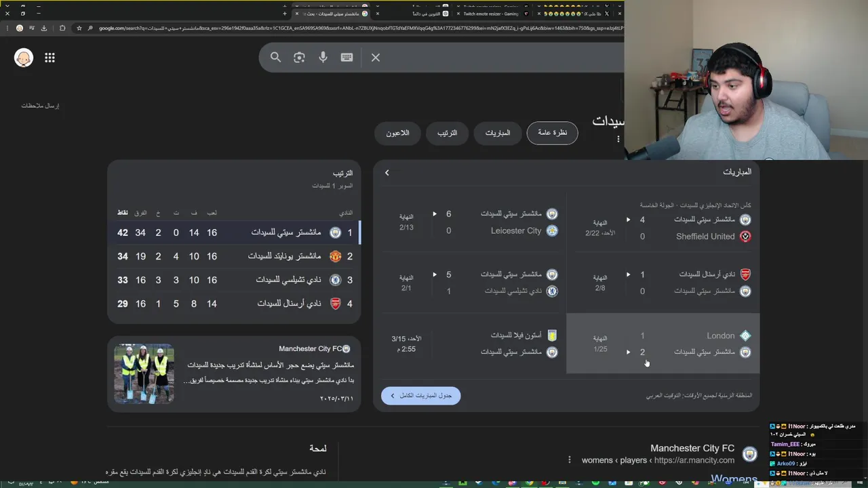Play highlights for the London 1-2 match
Screen dimensions: 868x488
click(629, 352)
